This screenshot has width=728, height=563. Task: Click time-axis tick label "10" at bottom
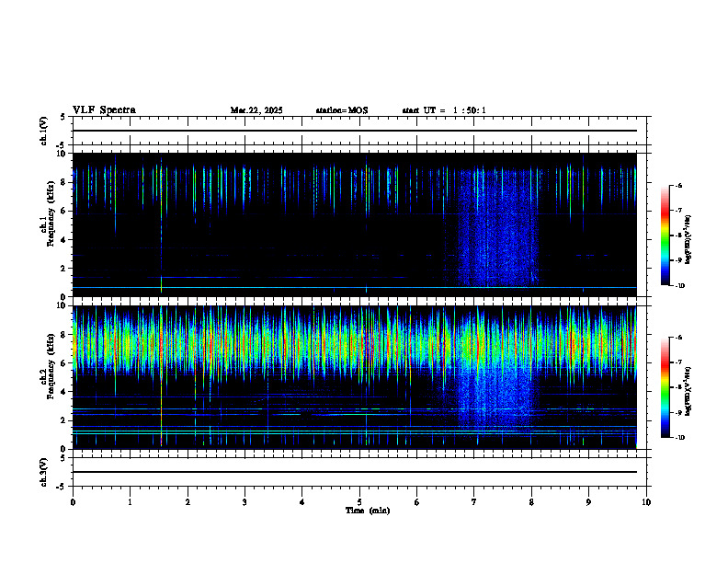(646, 502)
